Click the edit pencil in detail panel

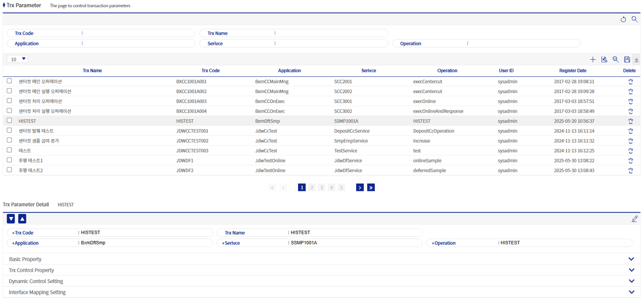click(634, 219)
